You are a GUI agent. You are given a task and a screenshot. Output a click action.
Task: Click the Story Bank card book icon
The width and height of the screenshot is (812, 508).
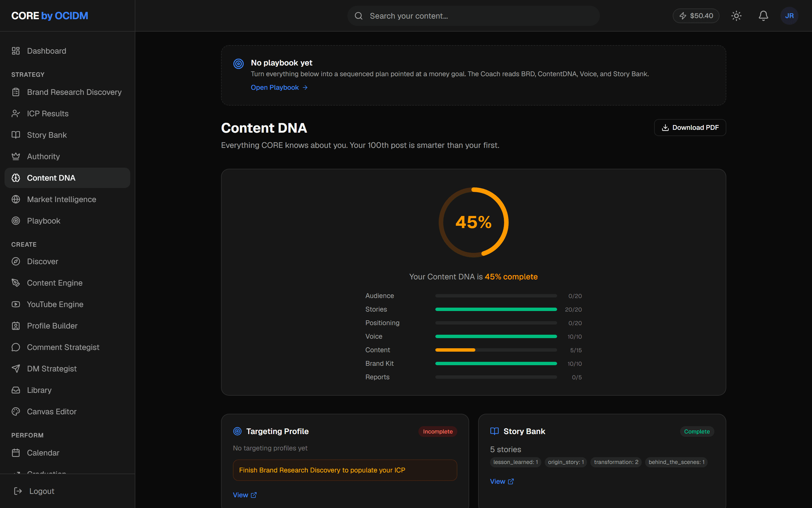coord(494,431)
